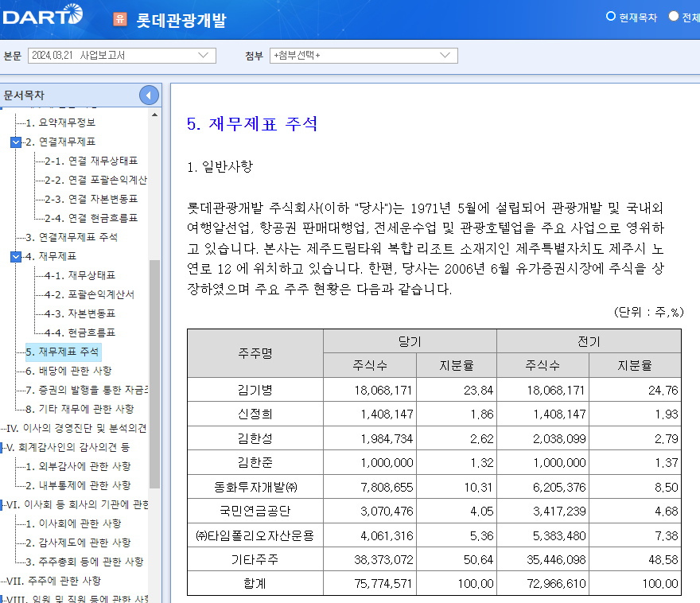Collapse the 문서목차 panel with circular arrow
The width and height of the screenshot is (700, 603).
[148, 95]
